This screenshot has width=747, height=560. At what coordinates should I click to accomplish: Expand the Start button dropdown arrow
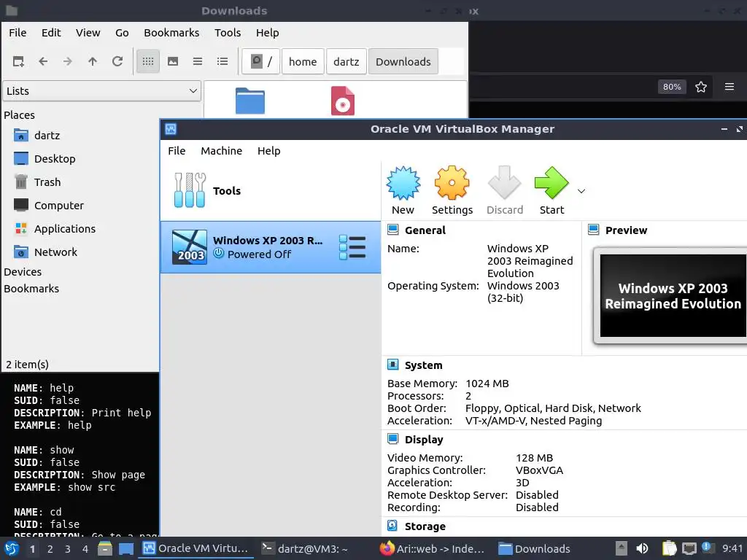(581, 191)
